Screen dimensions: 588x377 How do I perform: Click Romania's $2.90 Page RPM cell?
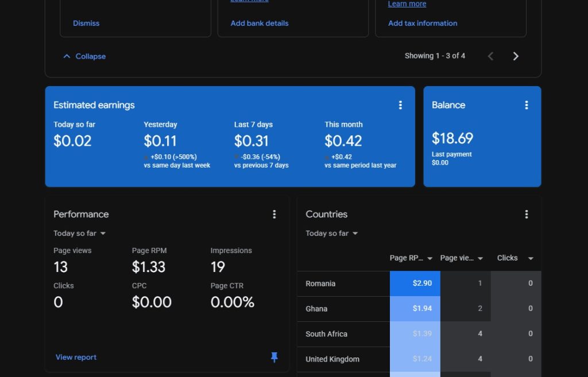point(415,283)
